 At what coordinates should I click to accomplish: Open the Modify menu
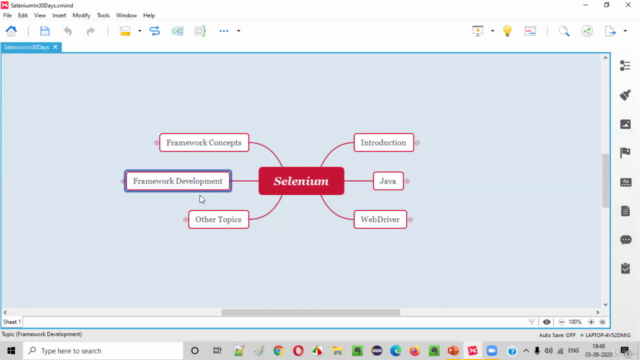click(x=81, y=16)
